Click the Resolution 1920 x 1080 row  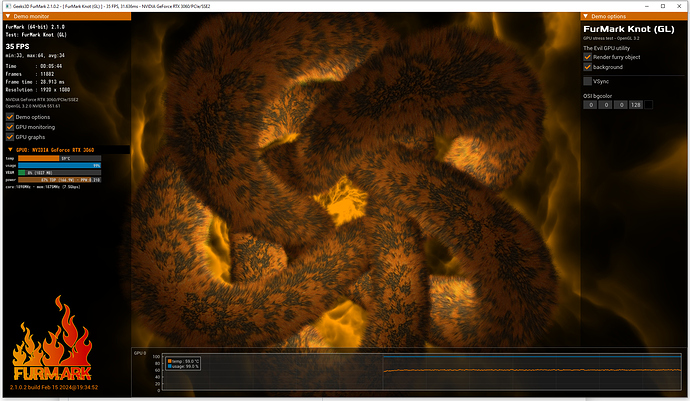pyautogui.click(x=38, y=90)
